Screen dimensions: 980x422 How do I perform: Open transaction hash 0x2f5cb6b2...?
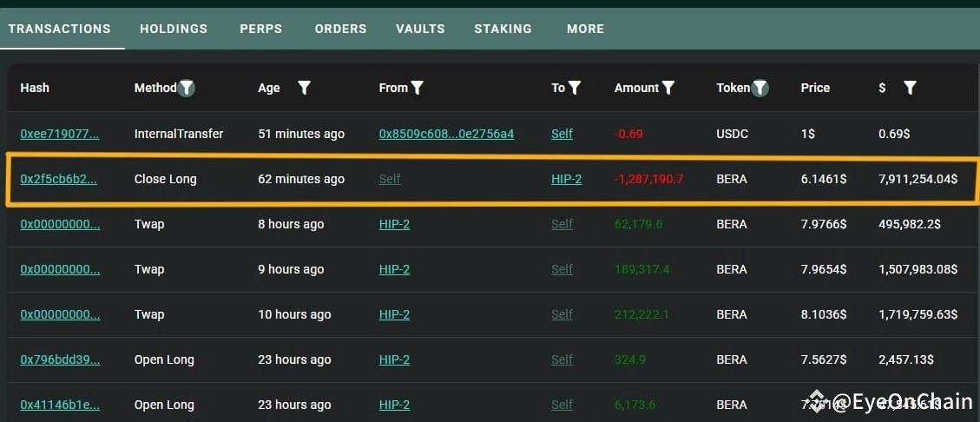pos(59,179)
